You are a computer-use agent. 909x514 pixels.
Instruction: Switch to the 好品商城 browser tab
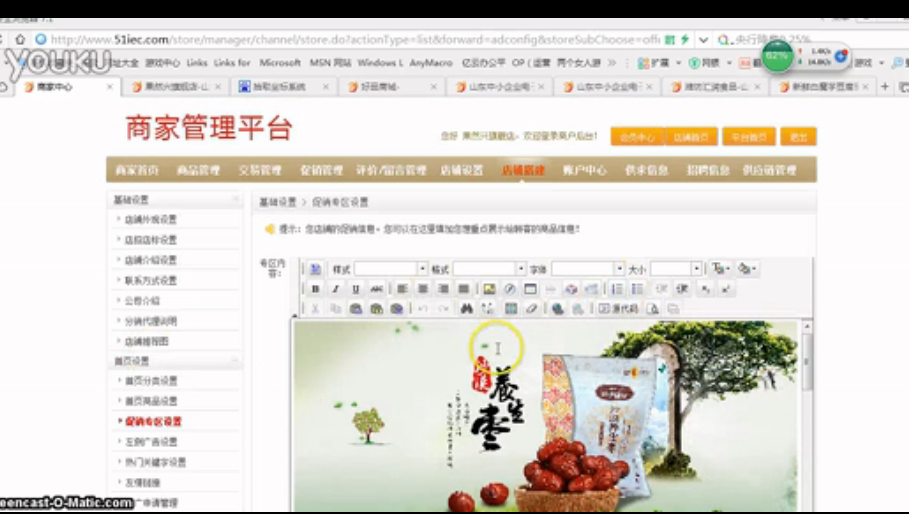[x=392, y=87]
